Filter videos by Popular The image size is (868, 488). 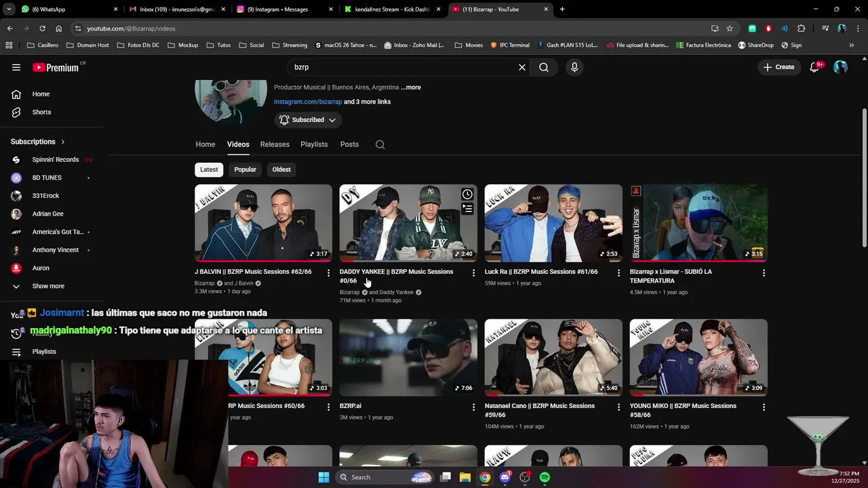pyautogui.click(x=245, y=169)
